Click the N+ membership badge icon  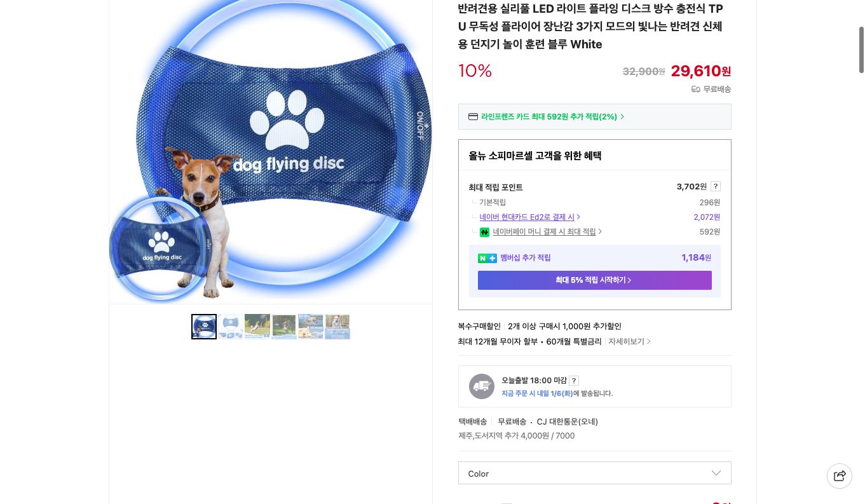point(487,258)
